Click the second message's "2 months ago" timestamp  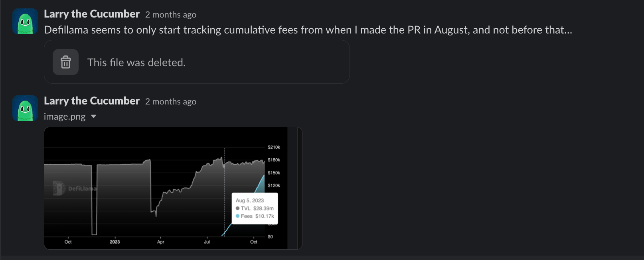tap(171, 102)
